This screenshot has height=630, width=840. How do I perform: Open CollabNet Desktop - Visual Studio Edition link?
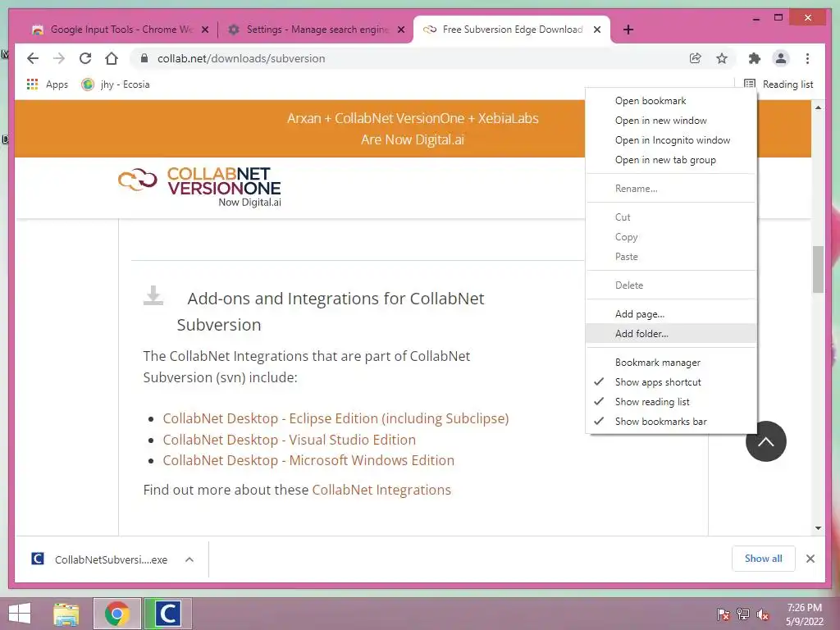click(290, 440)
